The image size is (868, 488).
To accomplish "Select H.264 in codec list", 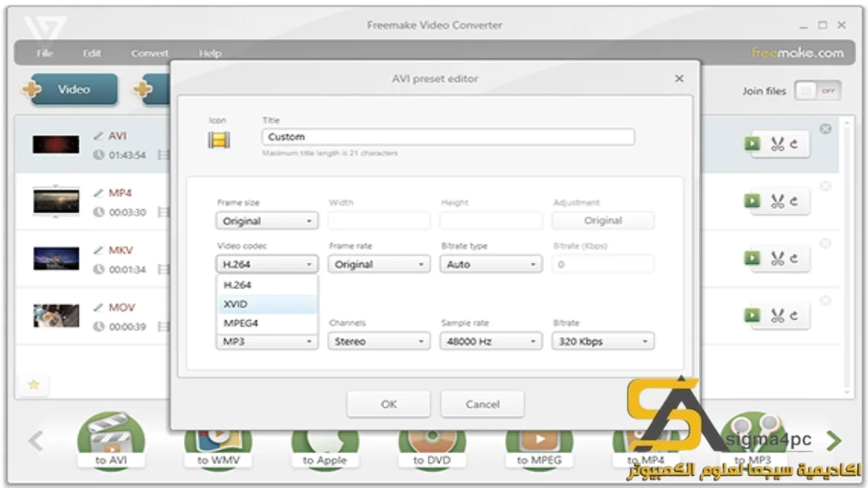I will (x=267, y=285).
